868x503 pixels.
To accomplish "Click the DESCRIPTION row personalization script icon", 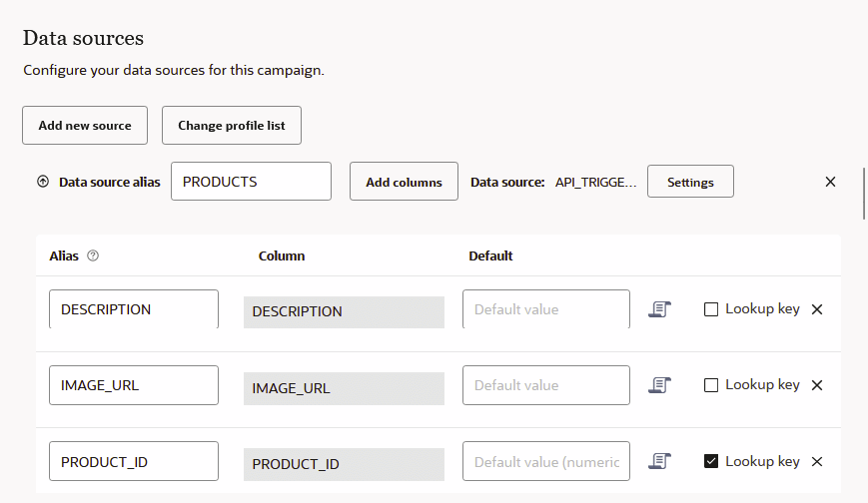I will pos(659,309).
